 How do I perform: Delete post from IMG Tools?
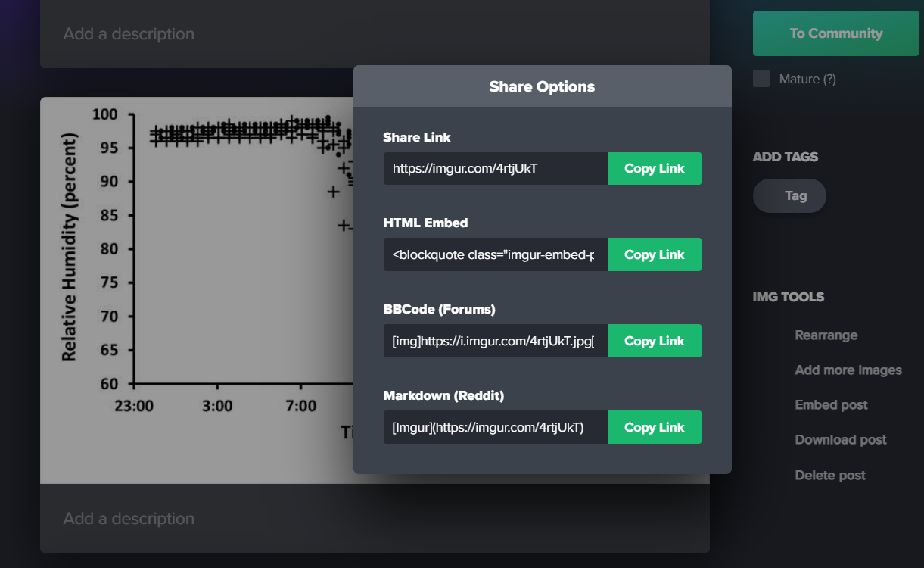point(829,476)
